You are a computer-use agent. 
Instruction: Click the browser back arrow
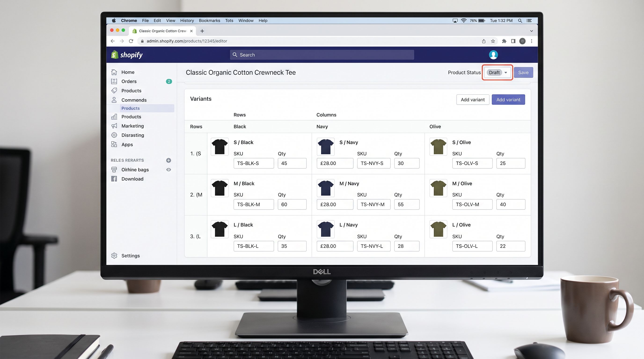[x=113, y=41]
